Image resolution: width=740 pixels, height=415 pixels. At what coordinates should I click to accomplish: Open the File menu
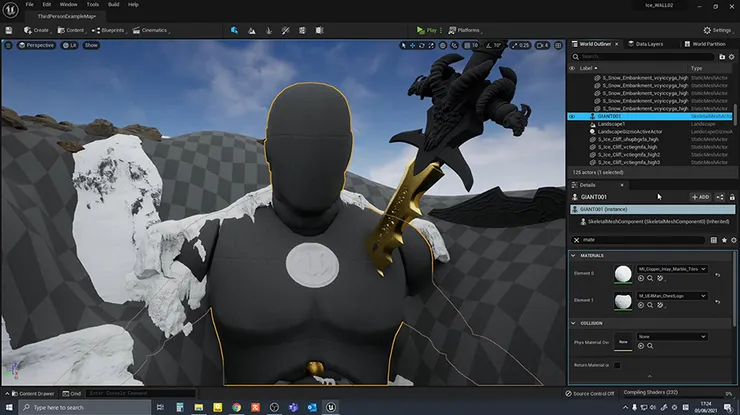click(29, 4)
